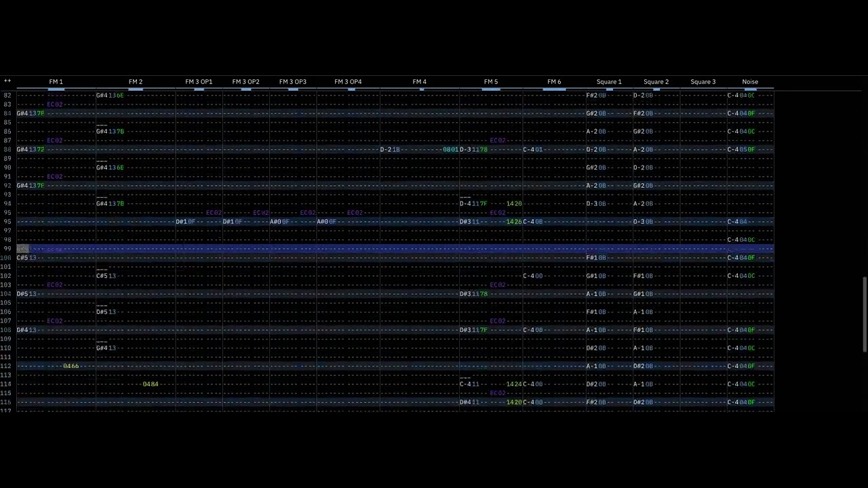Screen dimensions: 868x488
Task: Toggle the Noise channel header
Action: [x=749, y=82]
